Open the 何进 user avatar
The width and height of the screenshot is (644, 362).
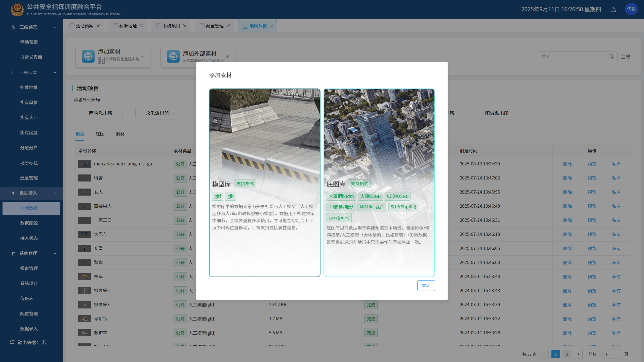pos(631,9)
